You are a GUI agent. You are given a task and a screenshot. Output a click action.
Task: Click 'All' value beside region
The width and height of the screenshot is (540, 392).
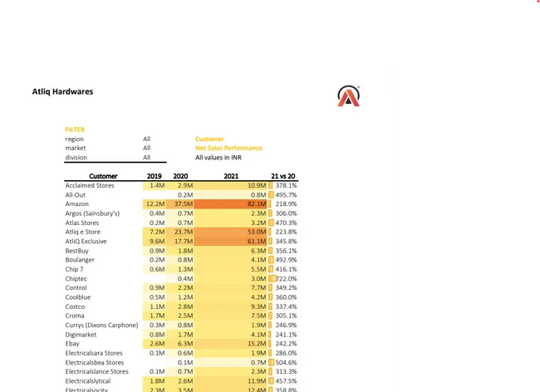coord(147,139)
